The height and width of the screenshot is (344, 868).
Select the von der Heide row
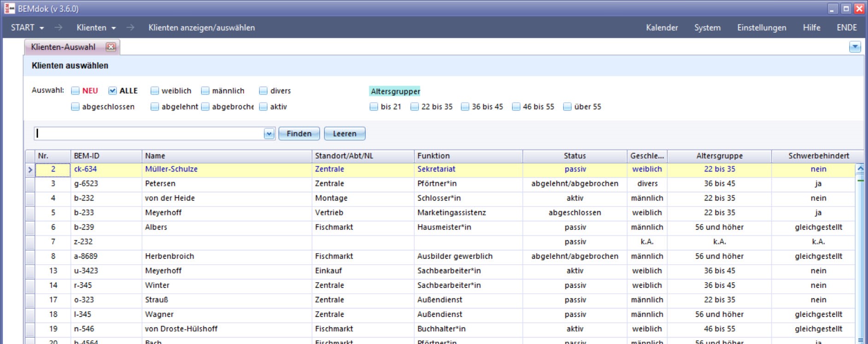(x=440, y=198)
